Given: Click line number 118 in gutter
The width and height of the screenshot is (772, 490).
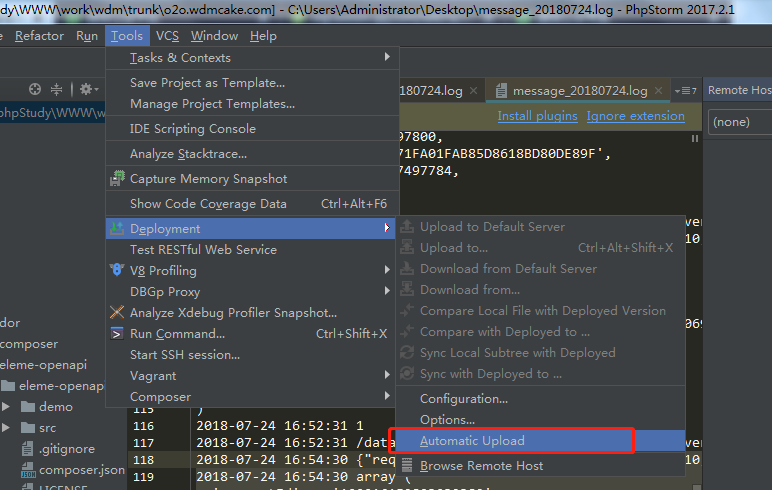Looking at the screenshot, I should (143, 459).
